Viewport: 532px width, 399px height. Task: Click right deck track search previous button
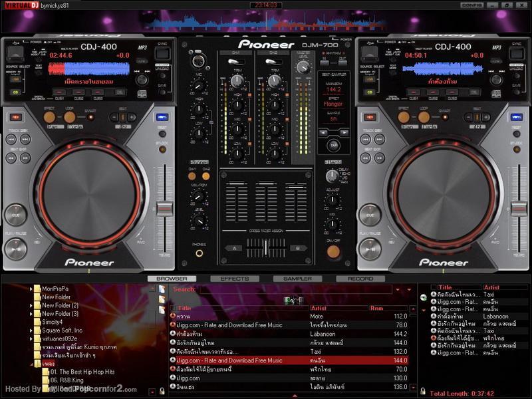pyautogui.click(x=365, y=139)
